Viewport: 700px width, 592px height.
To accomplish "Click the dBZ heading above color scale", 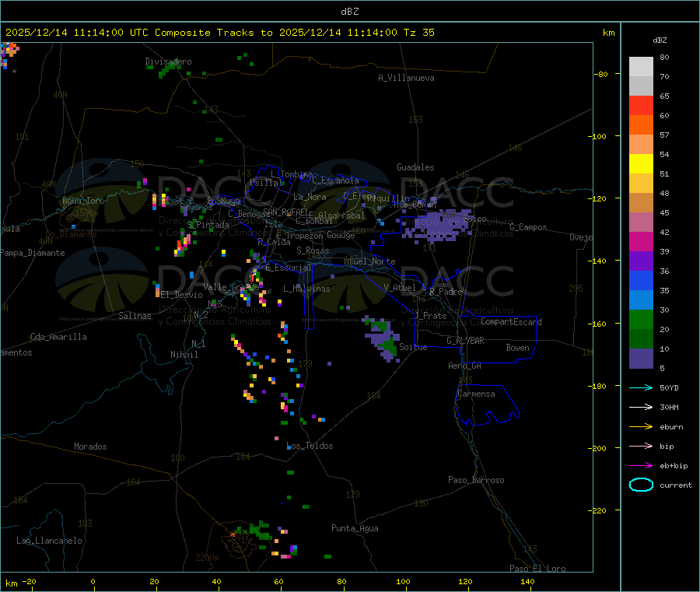I will 660,40.
